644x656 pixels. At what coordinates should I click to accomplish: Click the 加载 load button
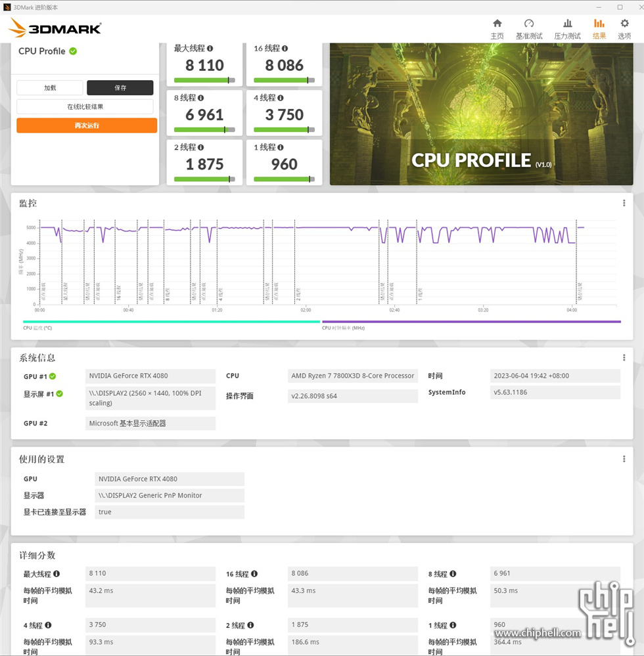point(50,88)
